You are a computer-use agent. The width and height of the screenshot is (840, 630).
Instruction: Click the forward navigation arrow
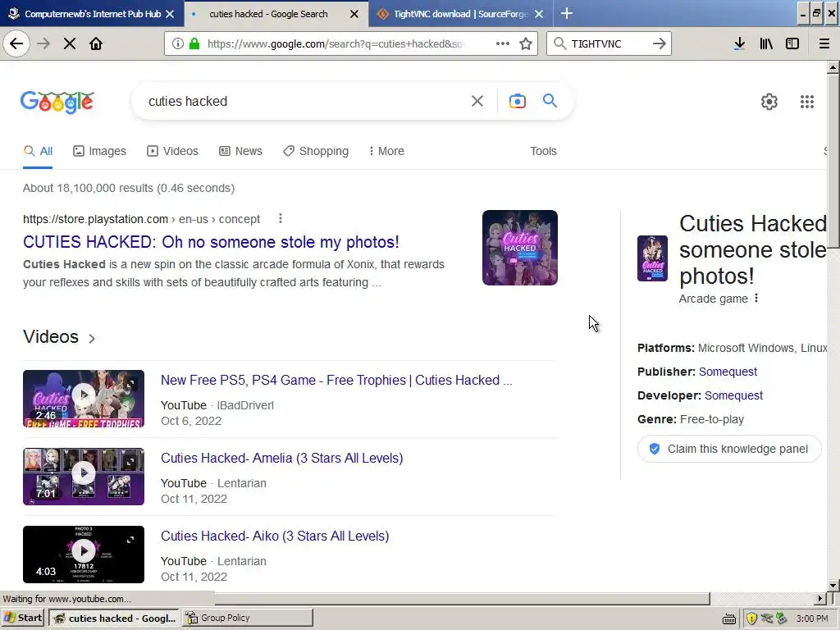pos(43,43)
